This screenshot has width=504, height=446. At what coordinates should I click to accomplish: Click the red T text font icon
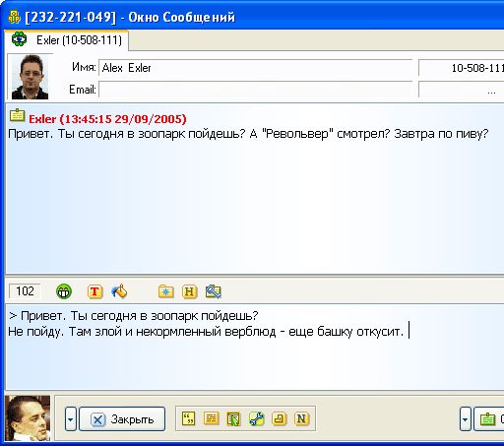[95, 291]
